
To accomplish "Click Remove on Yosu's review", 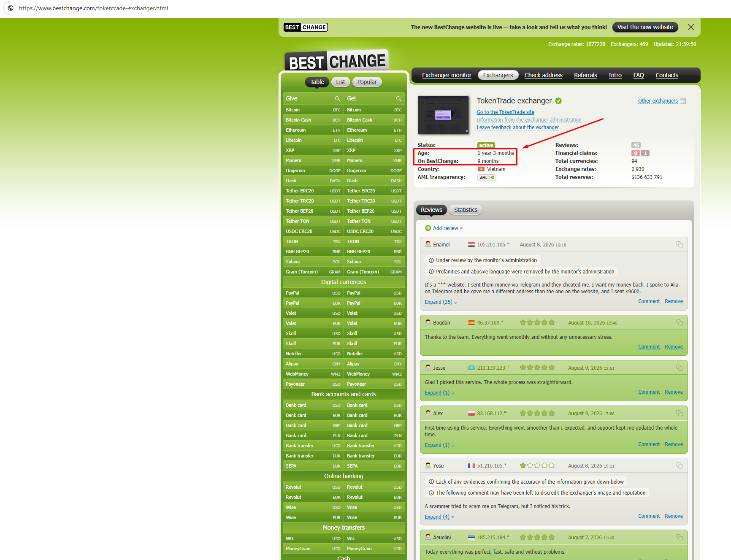I will pyautogui.click(x=674, y=516).
